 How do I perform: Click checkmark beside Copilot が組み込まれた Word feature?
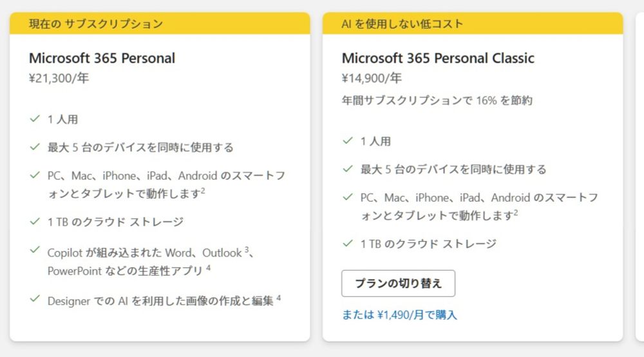pos(35,249)
